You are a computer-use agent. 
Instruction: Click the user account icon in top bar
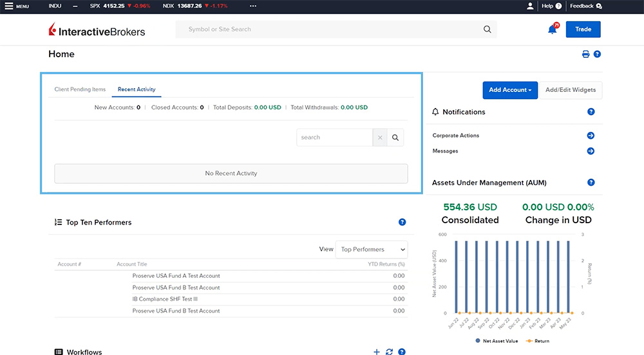click(530, 6)
